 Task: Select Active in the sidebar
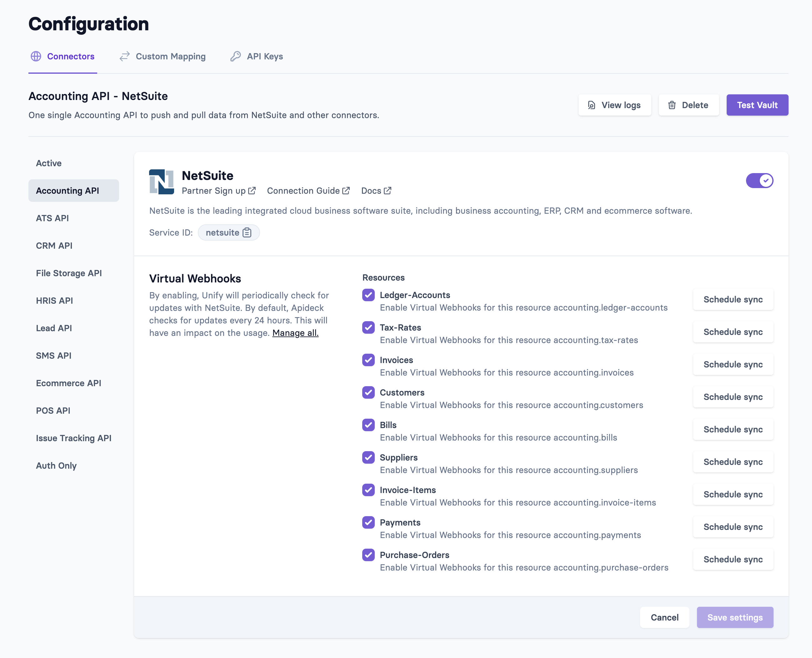tap(73, 163)
